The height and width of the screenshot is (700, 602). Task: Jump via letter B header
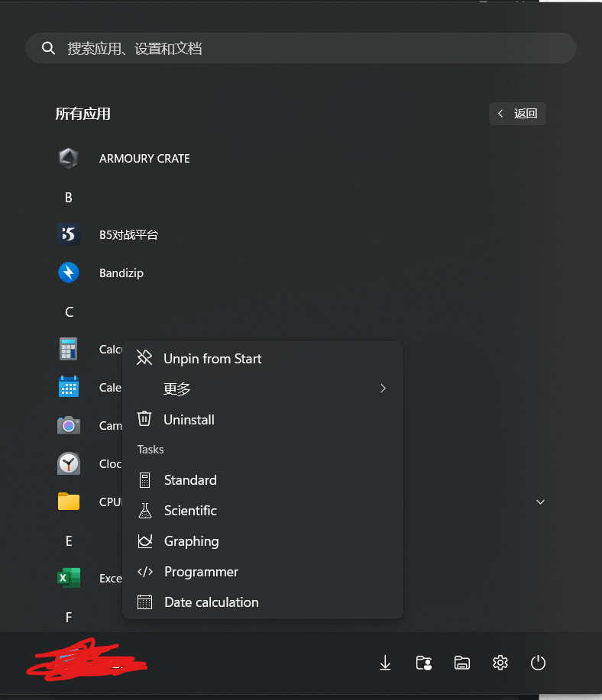click(69, 197)
